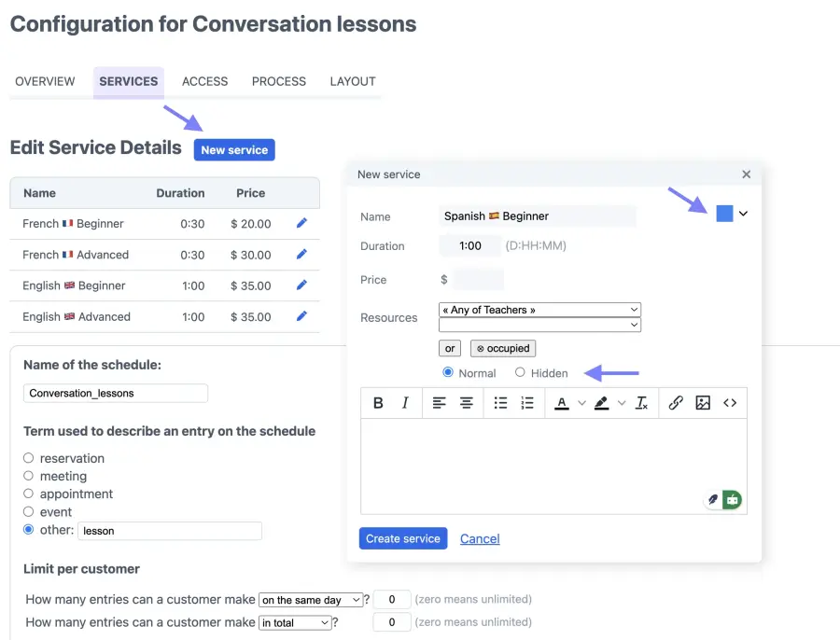Viewport: 840px width, 640px height.
Task: Edit the French Advanced service pencil icon
Action: (x=301, y=254)
